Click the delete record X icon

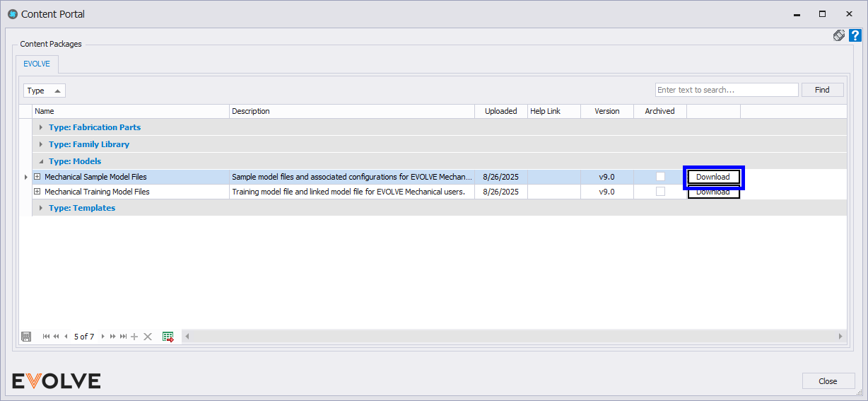pos(148,337)
